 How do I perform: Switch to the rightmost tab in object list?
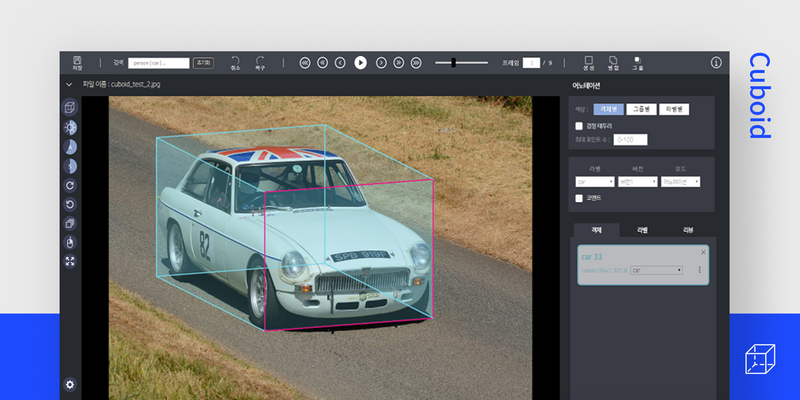point(687,230)
